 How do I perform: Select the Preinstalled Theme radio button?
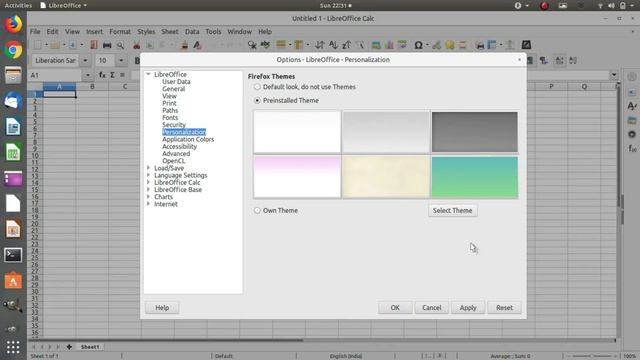(257, 100)
